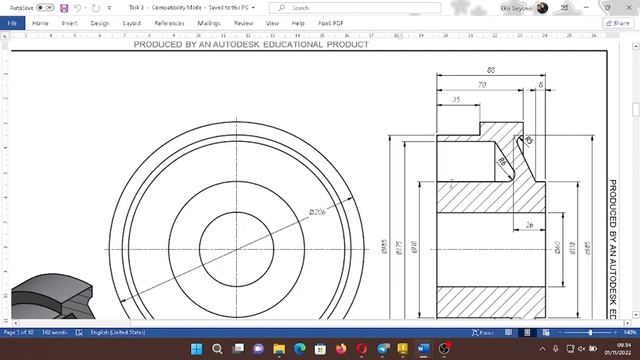640x360 pixels.
Task: Select the circular drawing view image
Action: pos(237,218)
